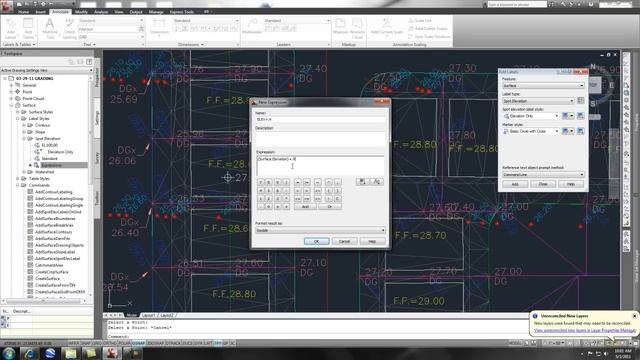This screenshot has width=640, height=360.
Task: Toggle ORTHO mode in status bar
Action: click(109, 343)
